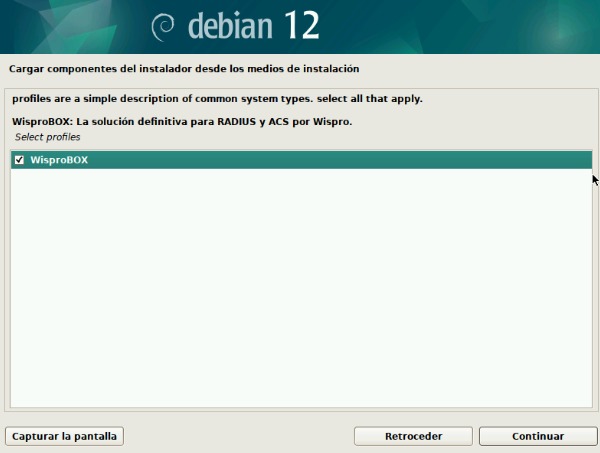Click the 'Cargar componentes del instalador' heading

click(184, 69)
